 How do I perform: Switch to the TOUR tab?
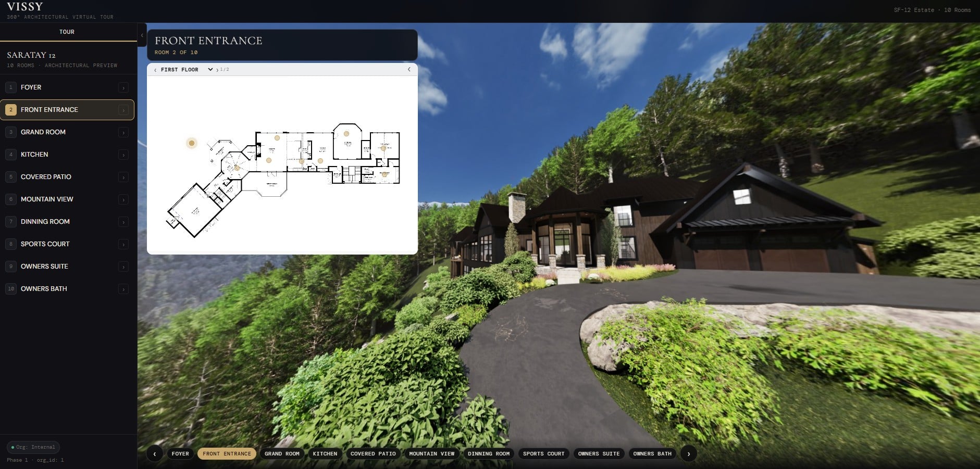(67, 32)
